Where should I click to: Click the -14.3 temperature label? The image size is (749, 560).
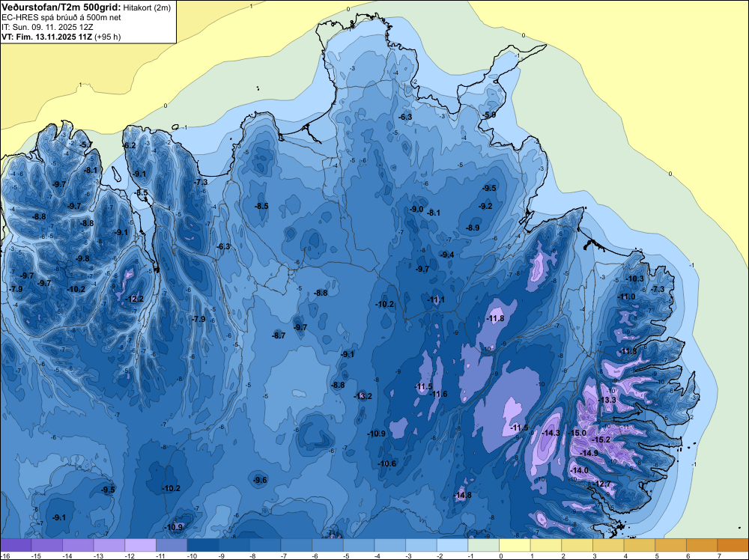[x=551, y=433]
